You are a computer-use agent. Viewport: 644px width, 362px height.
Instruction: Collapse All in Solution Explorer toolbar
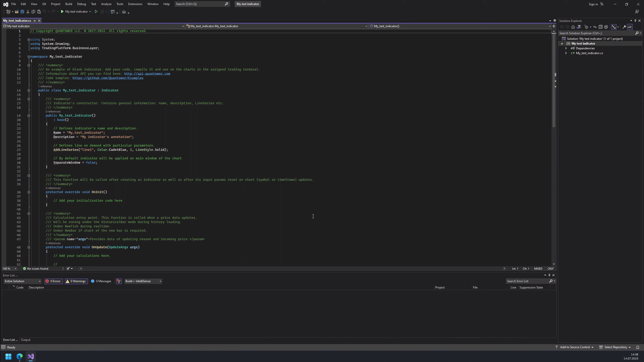coord(600,27)
